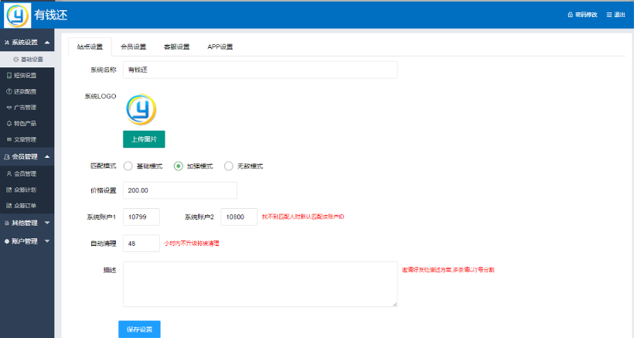Viewport: 644px width, 338px height.
Task: Click the phone icon of 短信设置
Action: [9, 76]
